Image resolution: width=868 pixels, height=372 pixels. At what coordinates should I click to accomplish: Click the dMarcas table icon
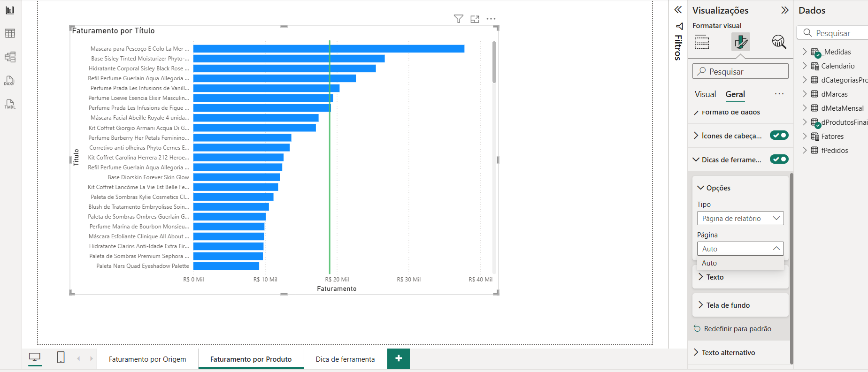pos(814,94)
